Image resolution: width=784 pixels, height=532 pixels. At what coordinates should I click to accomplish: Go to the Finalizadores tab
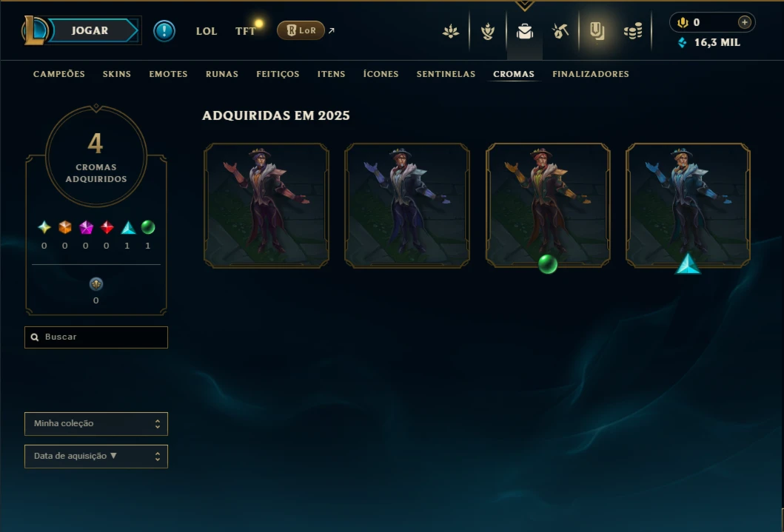[x=591, y=74]
